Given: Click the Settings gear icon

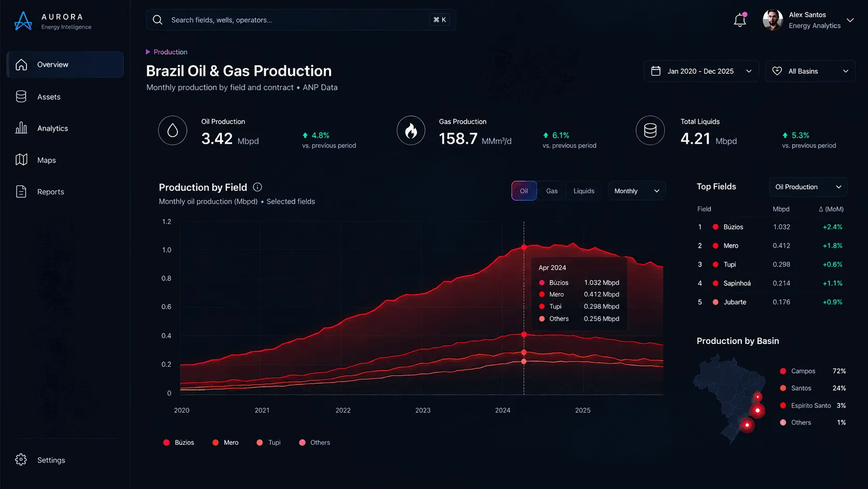Looking at the screenshot, I should click(x=21, y=460).
